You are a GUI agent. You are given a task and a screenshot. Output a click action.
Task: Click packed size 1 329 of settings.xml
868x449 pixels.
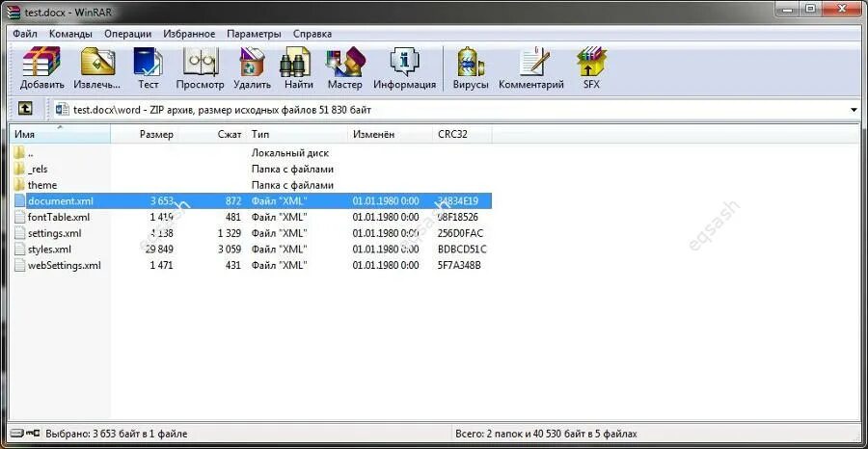(x=230, y=233)
